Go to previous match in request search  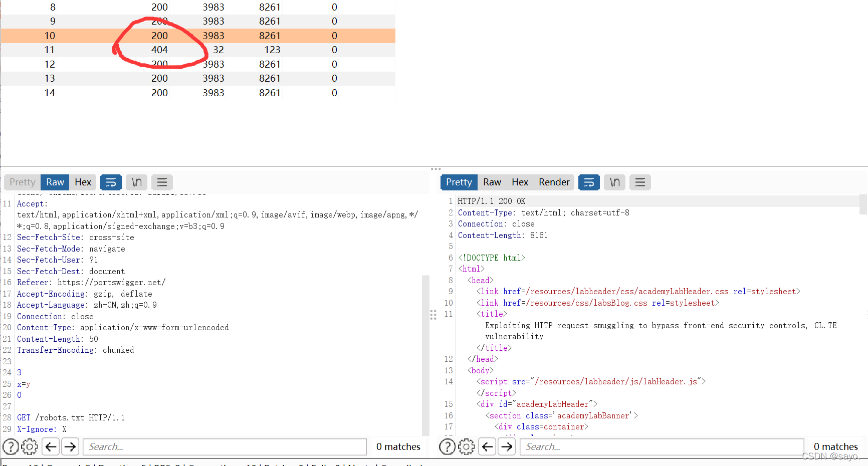point(51,446)
